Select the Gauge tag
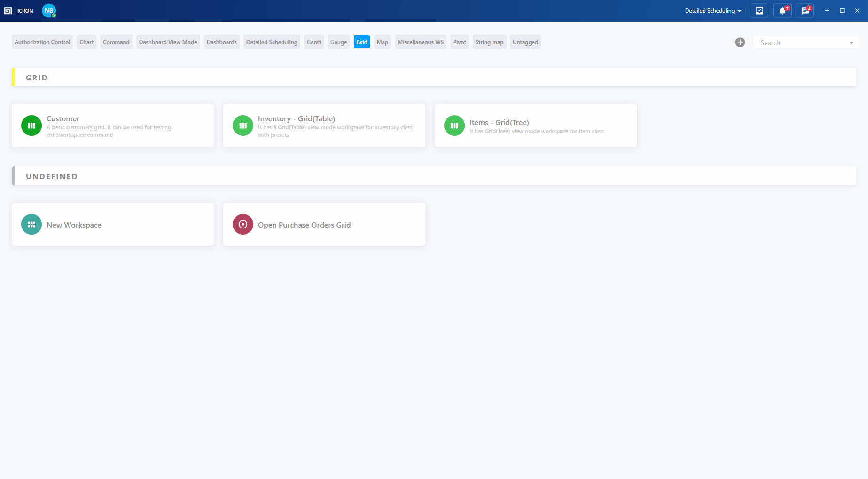Image resolution: width=868 pixels, height=479 pixels. [x=339, y=42]
